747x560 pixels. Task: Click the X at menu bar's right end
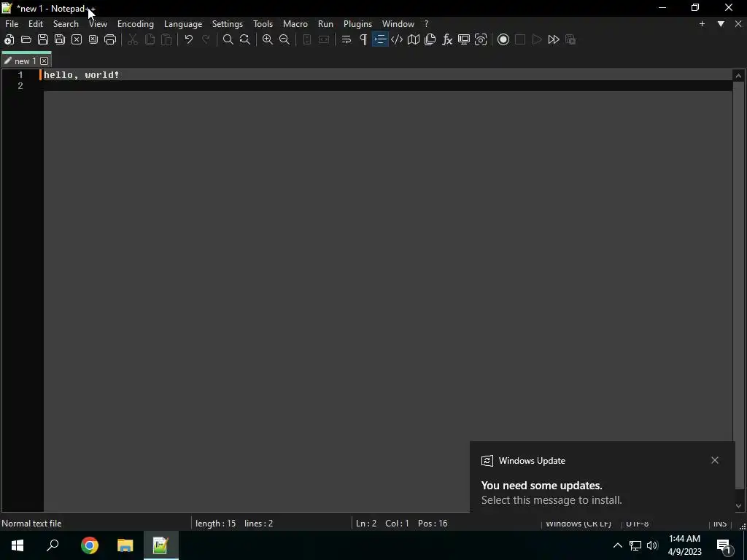[738, 24]
